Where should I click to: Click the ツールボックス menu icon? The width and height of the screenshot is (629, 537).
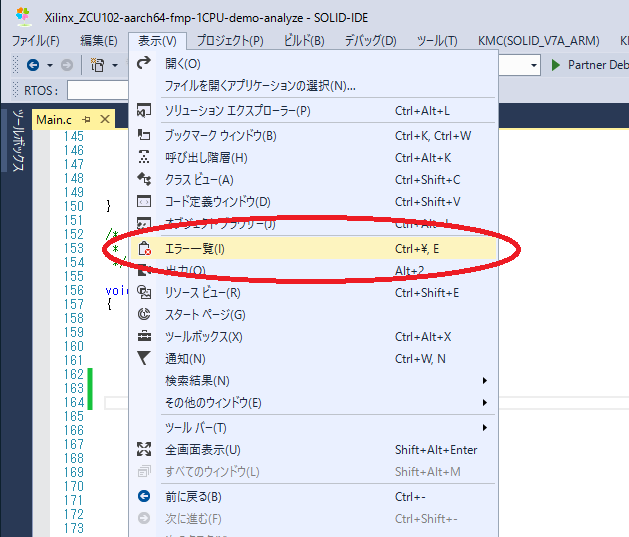[x=144, y=337]
